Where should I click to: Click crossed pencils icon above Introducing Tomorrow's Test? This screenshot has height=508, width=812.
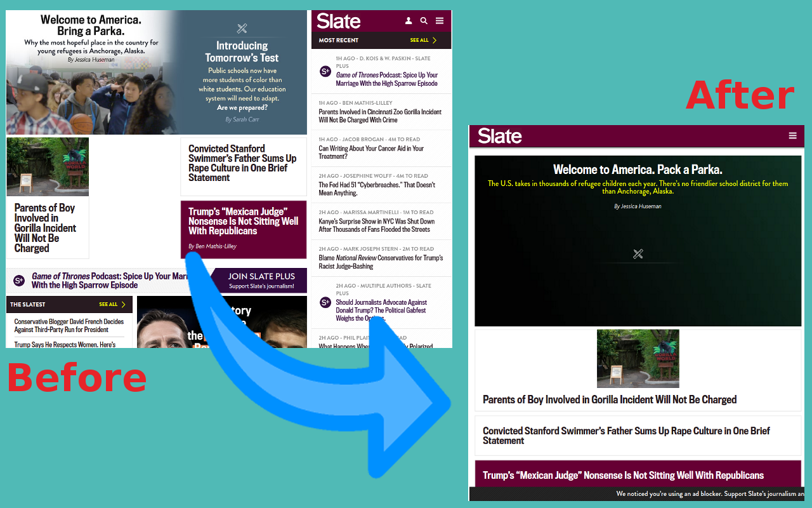(x=242, y=29)
